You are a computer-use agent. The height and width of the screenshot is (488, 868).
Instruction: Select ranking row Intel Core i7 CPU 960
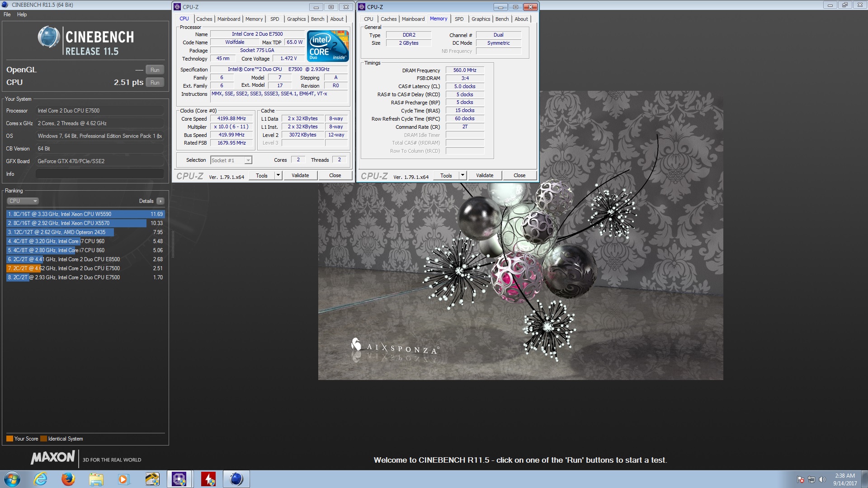click(85, 241)
